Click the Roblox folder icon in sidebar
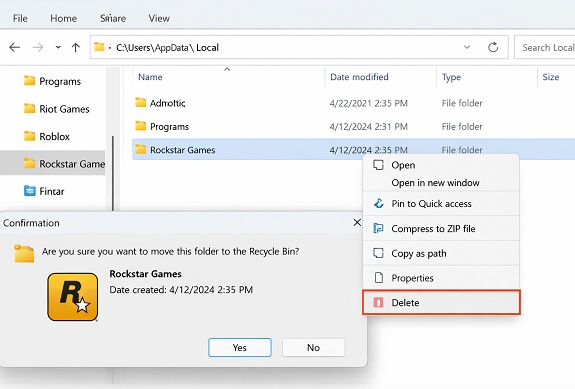Image resolution: width=575 pixels, height=389 pixels. click(x=29, y=136)
